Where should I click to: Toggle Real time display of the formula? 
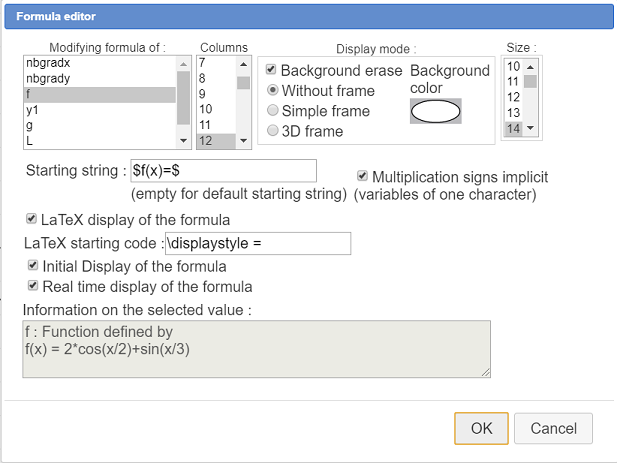(x=34, y=286)
